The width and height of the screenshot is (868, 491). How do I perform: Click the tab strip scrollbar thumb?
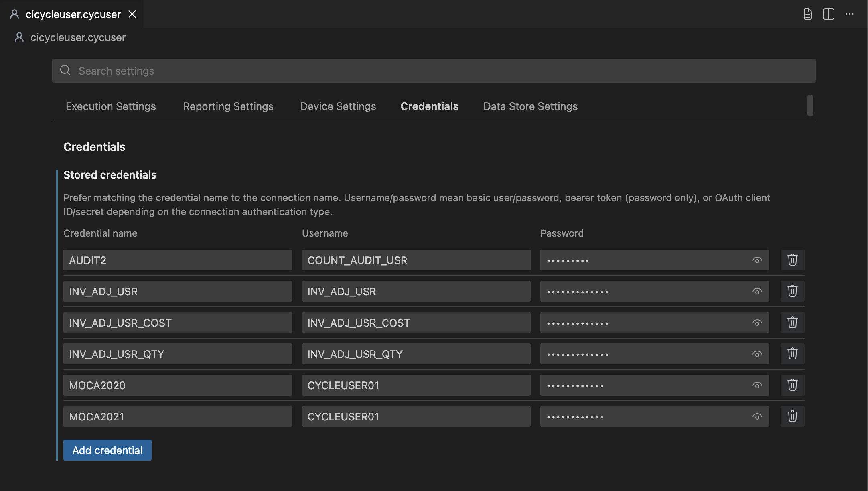click(x=810, y=106)
